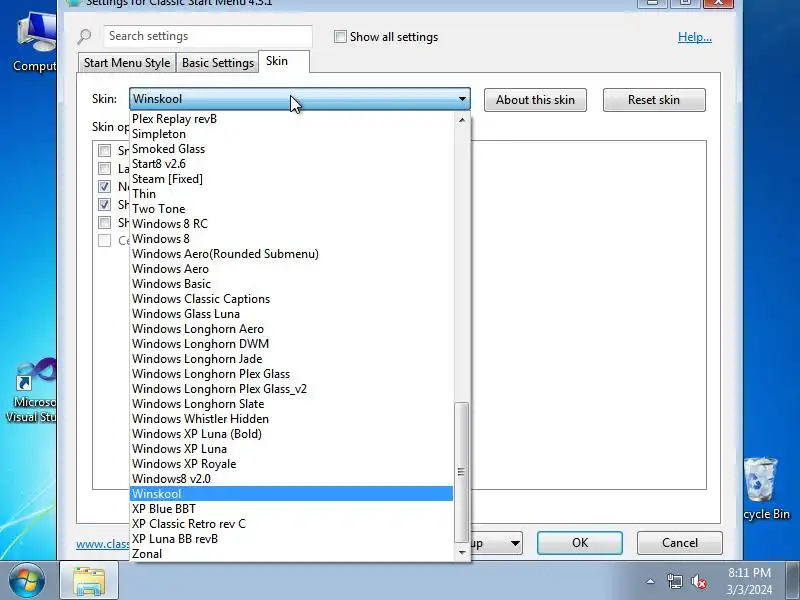This screenshot has height=600, width=800.
Task: Select Windows Longhorn DWM entry
Action: coord(292,344)
